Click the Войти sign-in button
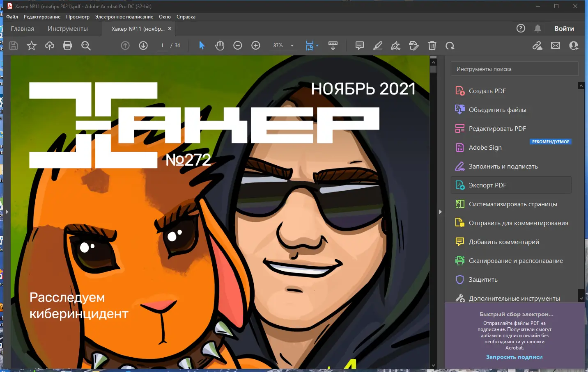The image size is (588, 372). [x=564, y=29]
